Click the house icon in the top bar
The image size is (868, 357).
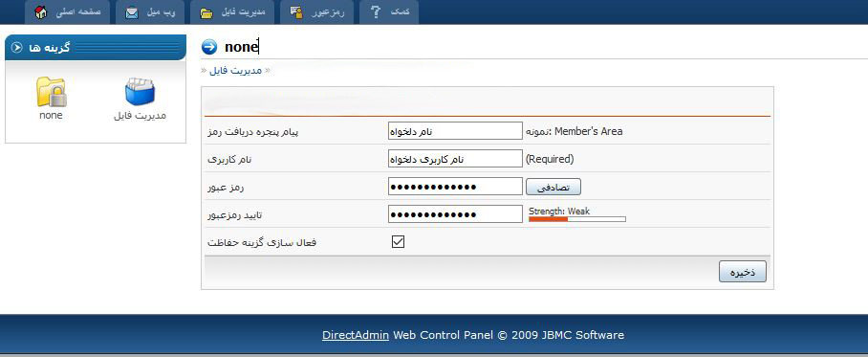(41, 12)
